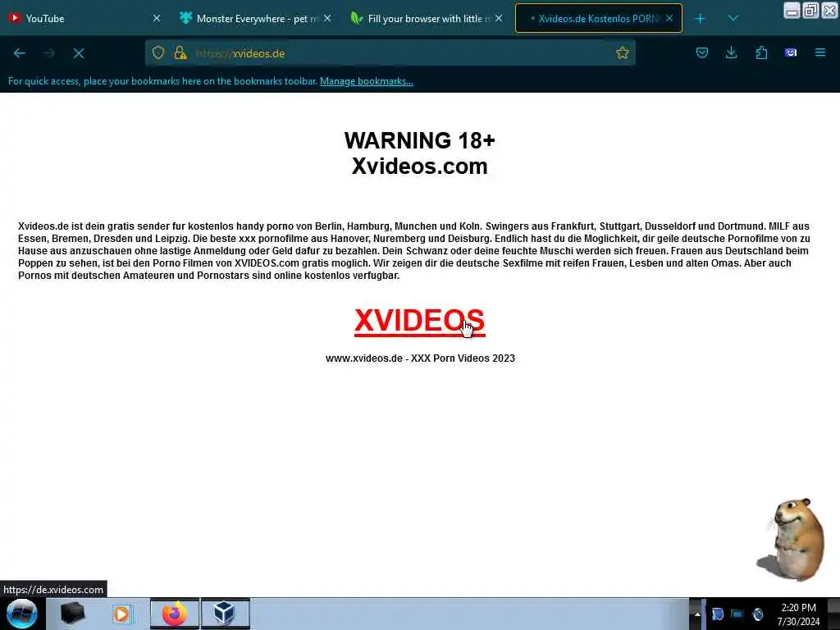The image size is (840, 630).
Task: Open the Extensions puzzle icon
Action: [761, 52]
